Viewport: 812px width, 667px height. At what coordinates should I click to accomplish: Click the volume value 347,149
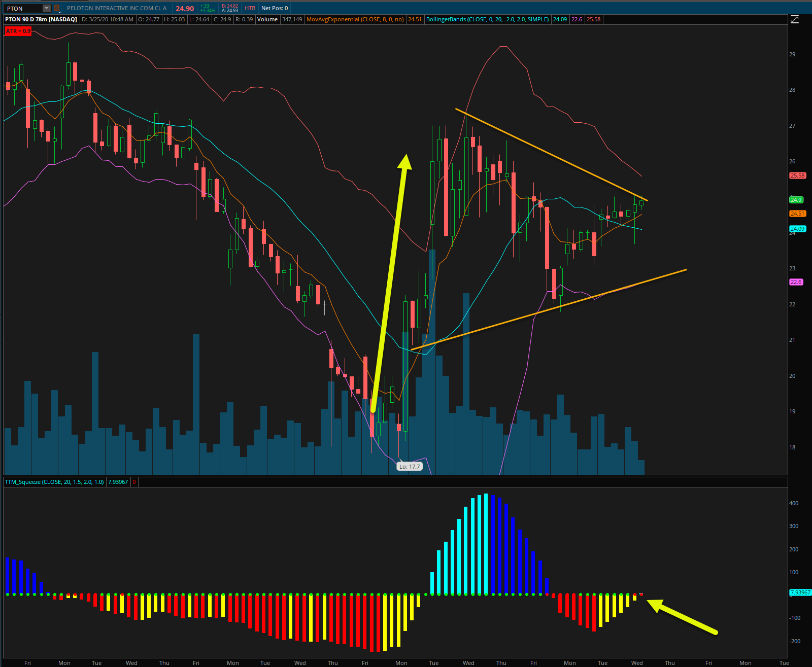(x=292, y=19)
